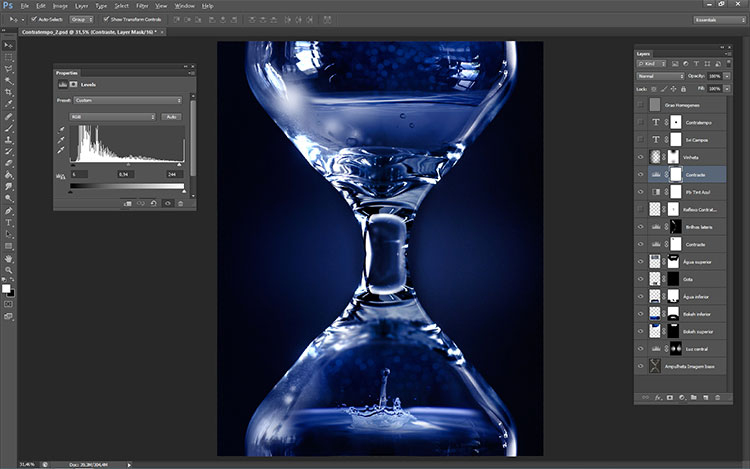Hide the Luz central layer
This screenshot has width=750, height=469.
(640, 349)
